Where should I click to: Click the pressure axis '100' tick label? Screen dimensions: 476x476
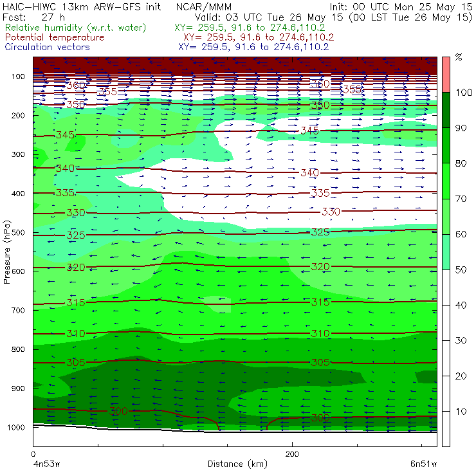tap(18, 77)
